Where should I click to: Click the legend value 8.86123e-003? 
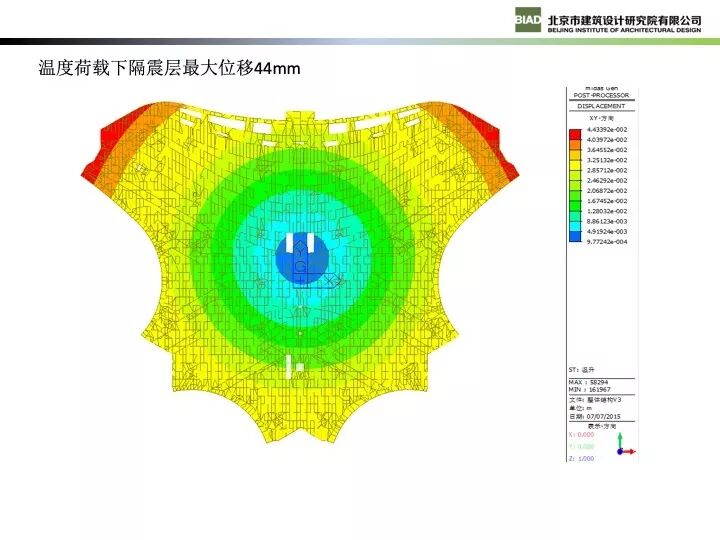[x=607, y=221]
